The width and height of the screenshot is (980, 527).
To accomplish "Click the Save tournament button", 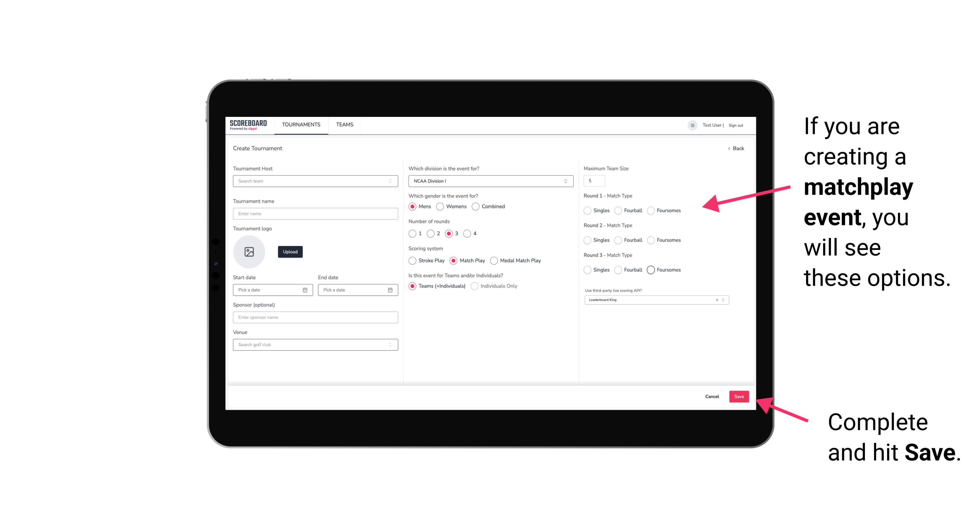I will (739, 396).
